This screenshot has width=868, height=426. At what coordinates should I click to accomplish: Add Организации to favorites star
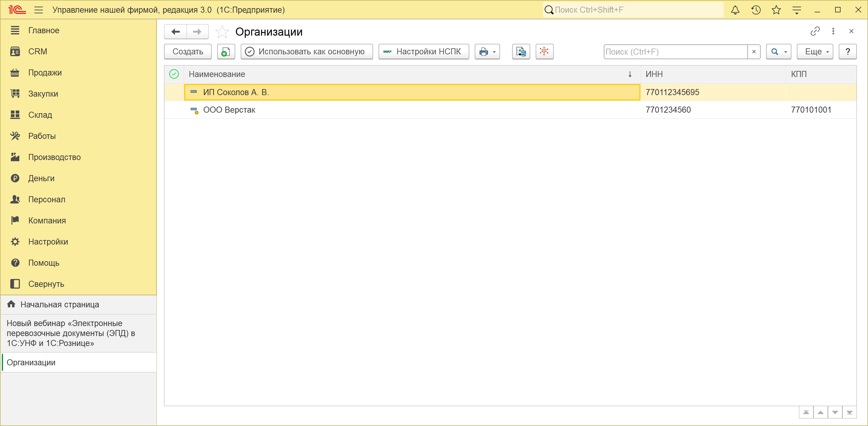tap(222, 32)
